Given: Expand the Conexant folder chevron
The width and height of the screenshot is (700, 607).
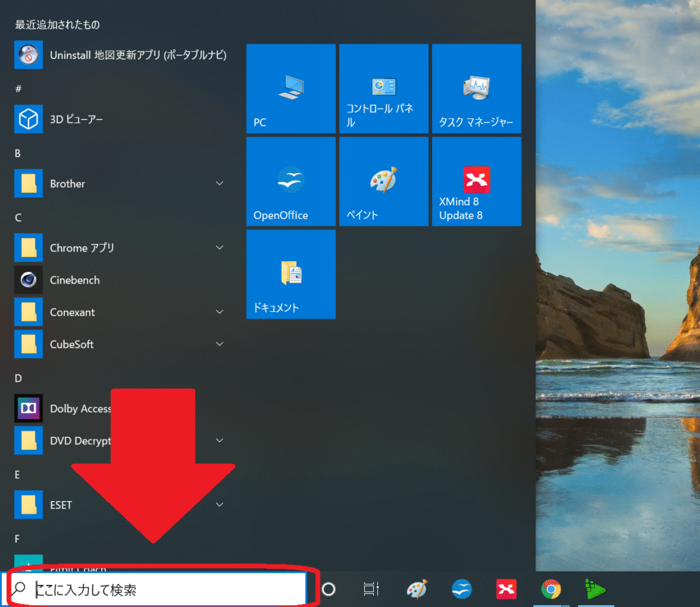Looking at the screenshot, I should pos(219,312).
